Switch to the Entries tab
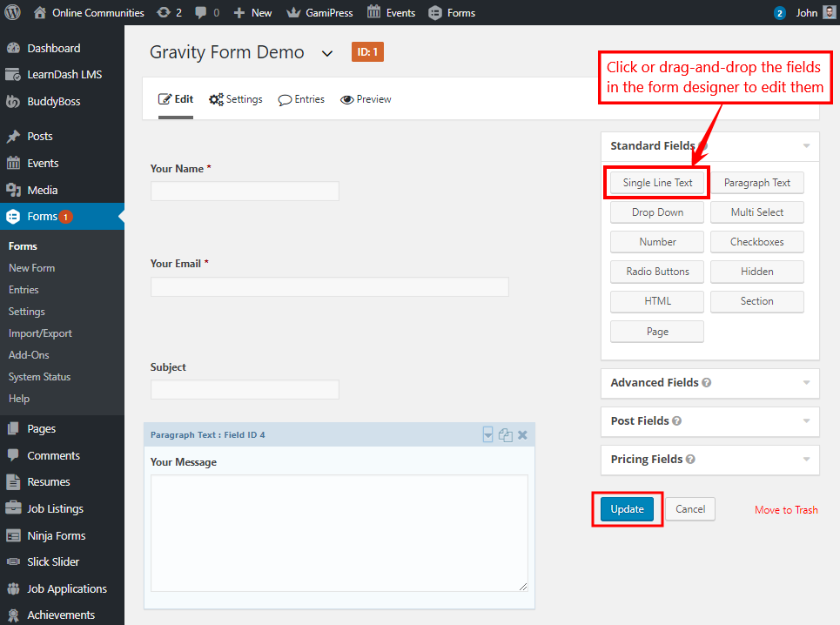 301,99
